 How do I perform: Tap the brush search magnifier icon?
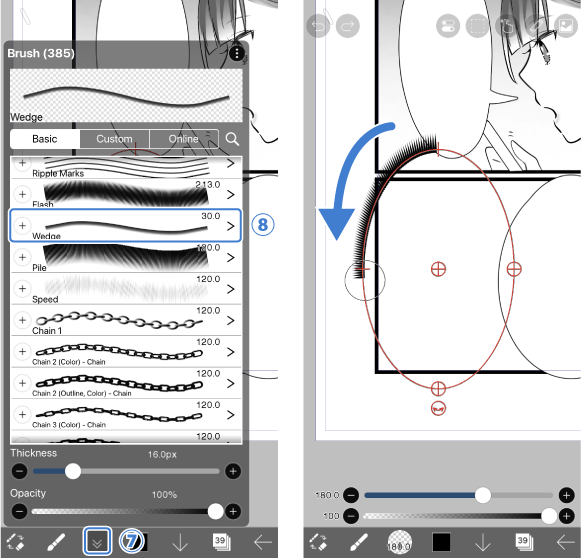(x=232, y=139)
